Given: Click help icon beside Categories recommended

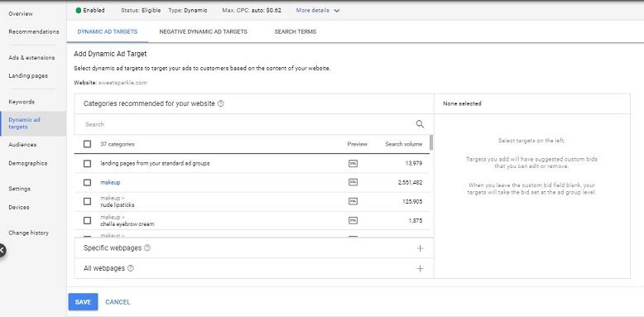Looking at the screenshot, I should pos(220,104).
